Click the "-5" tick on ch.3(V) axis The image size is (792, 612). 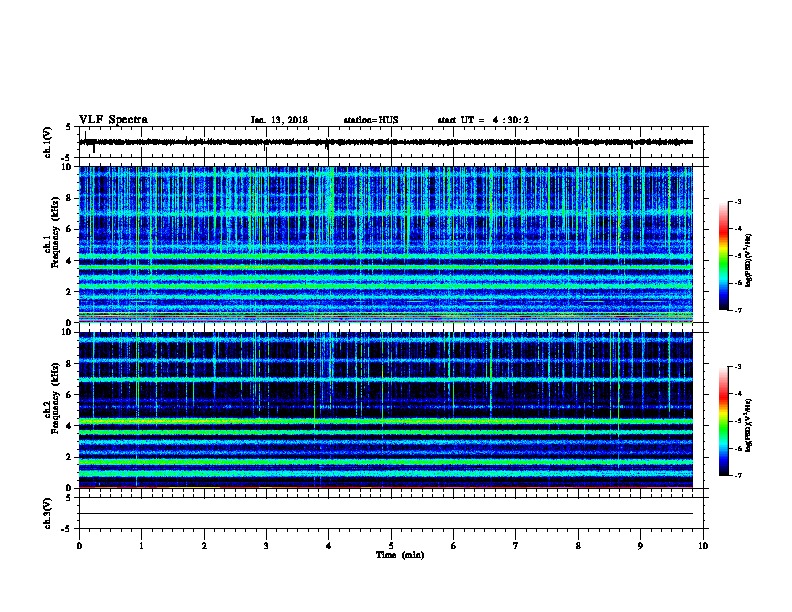pyautogui.click(x=66, y=529)
